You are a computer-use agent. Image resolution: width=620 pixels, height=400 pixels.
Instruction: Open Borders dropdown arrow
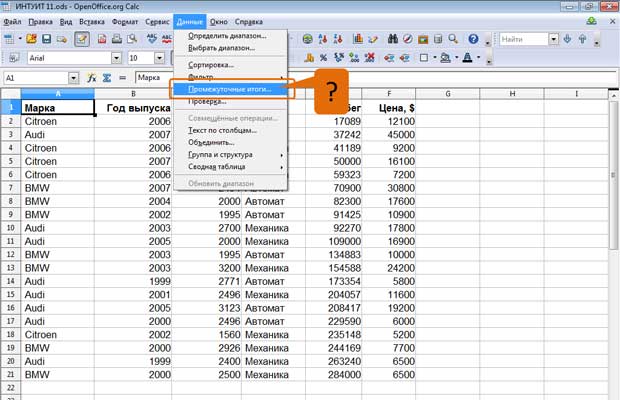435,58
